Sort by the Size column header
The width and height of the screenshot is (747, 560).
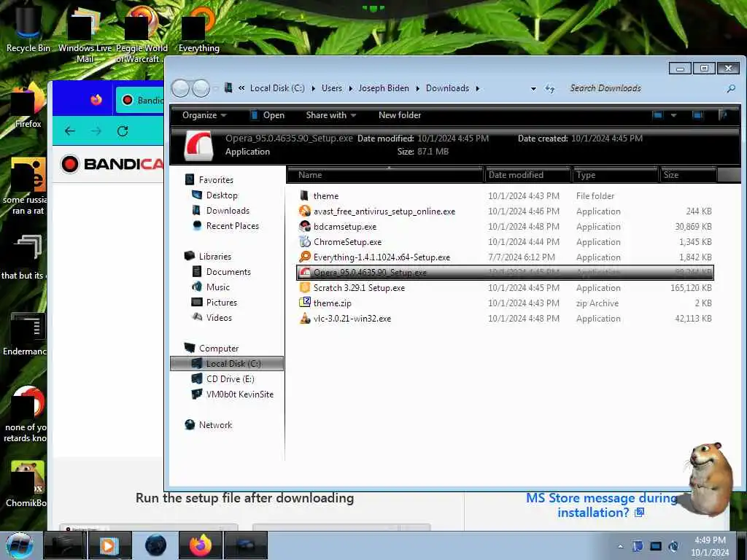pos(688,175)
